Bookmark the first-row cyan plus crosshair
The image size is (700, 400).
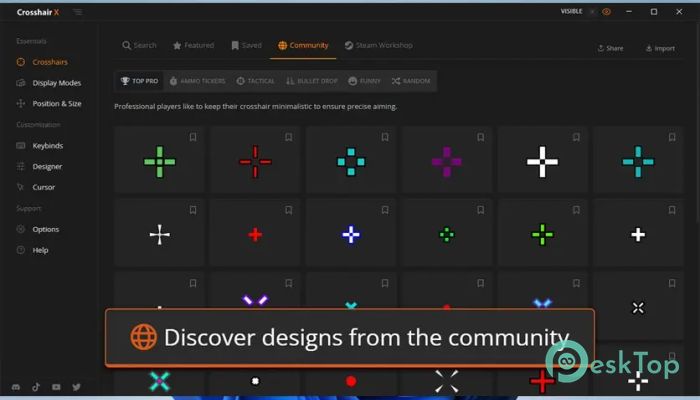point(672,137)
